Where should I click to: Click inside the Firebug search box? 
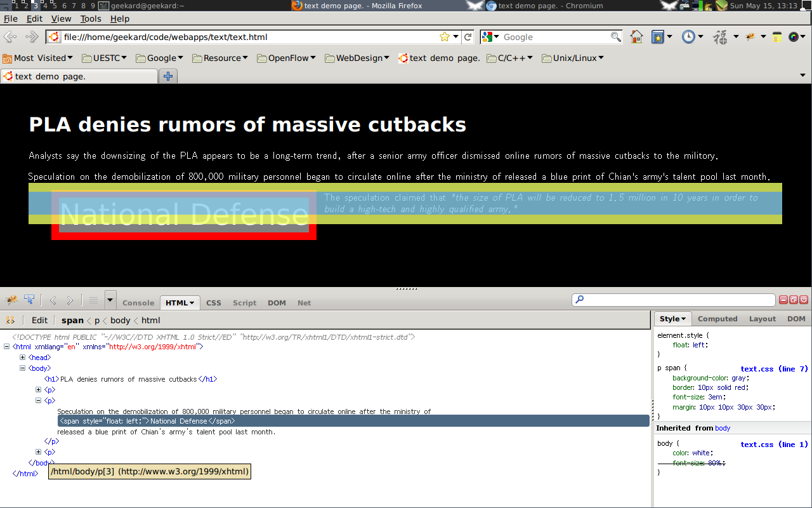pyautogui.click(x=676, y=300)
